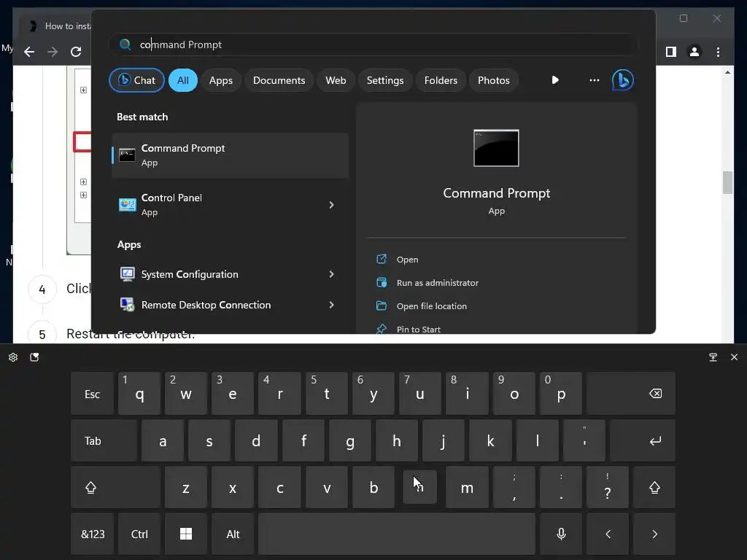Tap the apostrophe key
The height and width of the screenshot is (560, 747).
584,441
